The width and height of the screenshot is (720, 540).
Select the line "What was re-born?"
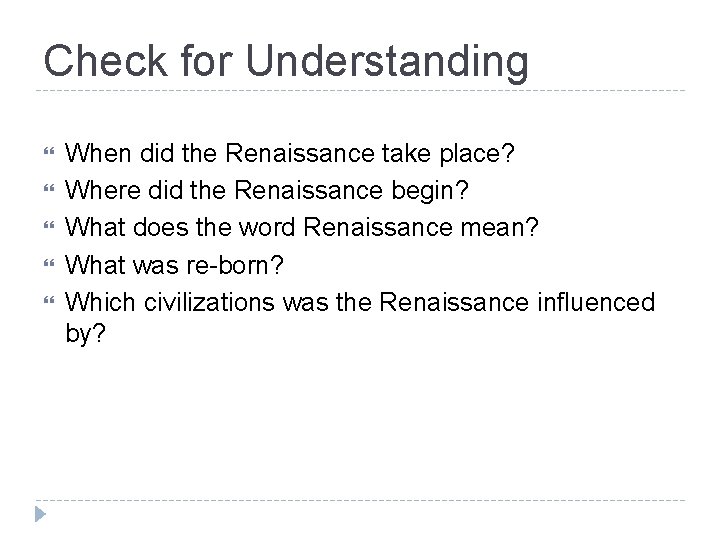[174, 265]
